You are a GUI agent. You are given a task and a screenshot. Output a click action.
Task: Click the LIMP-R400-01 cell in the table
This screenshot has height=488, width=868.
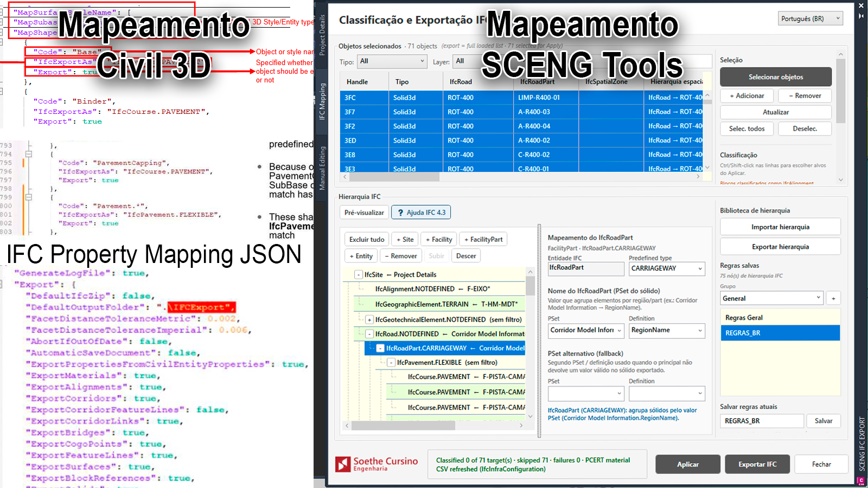pyautogui.click(x=546, y=98)
